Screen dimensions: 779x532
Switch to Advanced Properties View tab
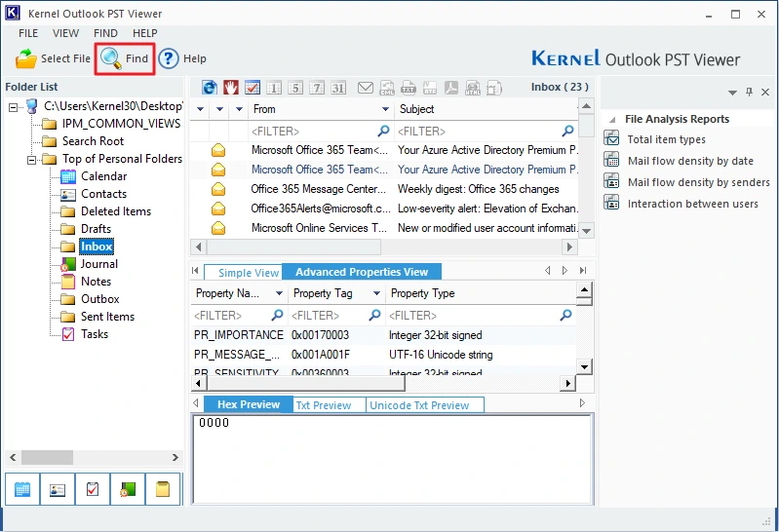point(362,272)
